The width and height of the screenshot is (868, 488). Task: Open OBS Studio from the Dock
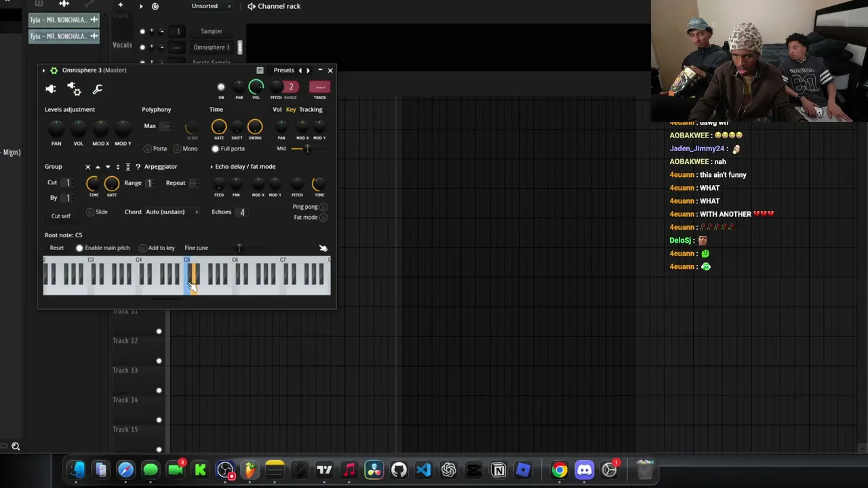[225, 470]
